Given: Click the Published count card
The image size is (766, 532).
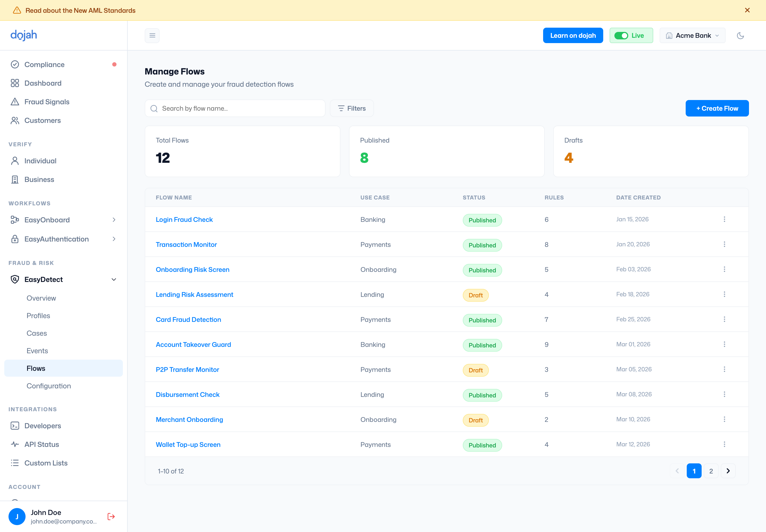Looking at the screenshot, I should pyautogui.click(x=447, y=151).
